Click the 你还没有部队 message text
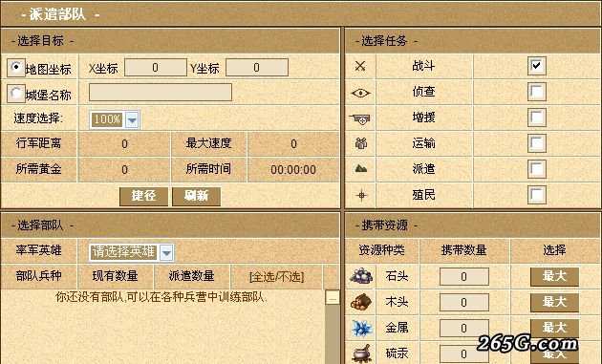The height and width of the screenshot is (364, 602). (x=161, y=297)
